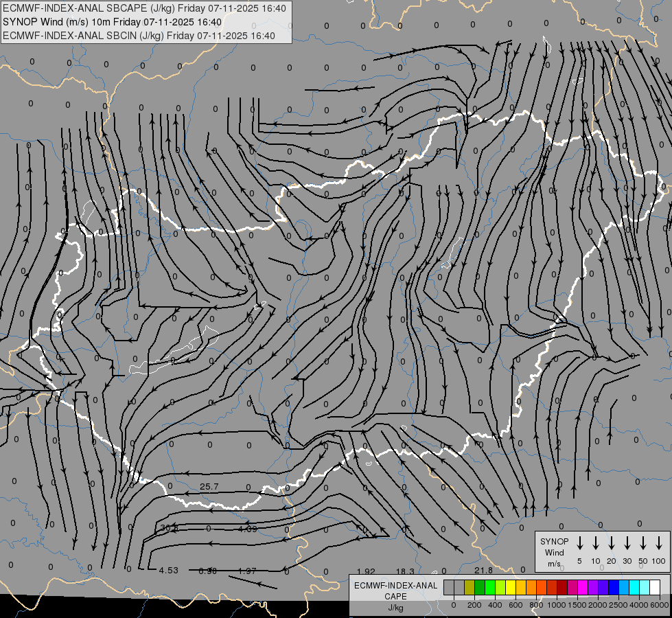The image size is (672, 618).
Task: Pick the dark green CAPE legend swatch
Action: coord(480,587)
